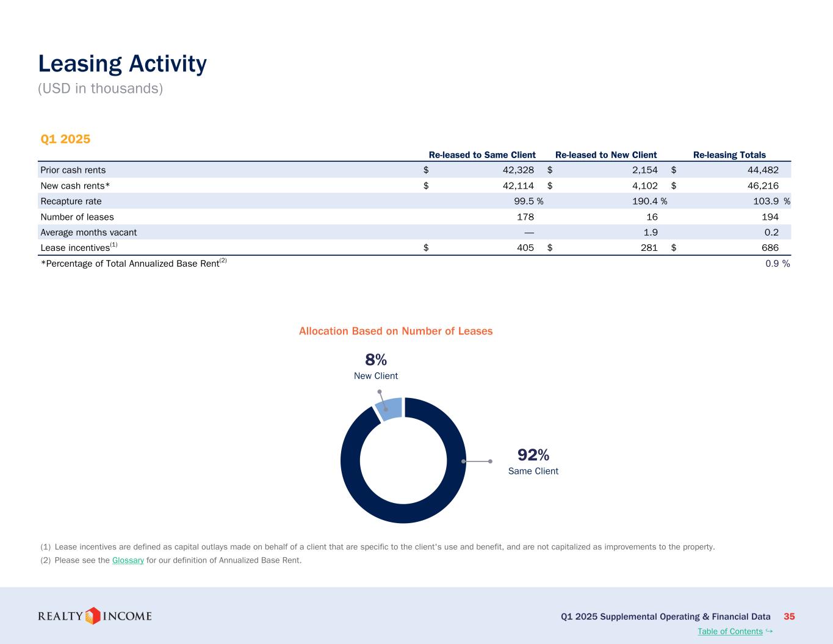Select the Recapture rate row label
The height and width of the screenshot is (644, 833).
point(71,201)
